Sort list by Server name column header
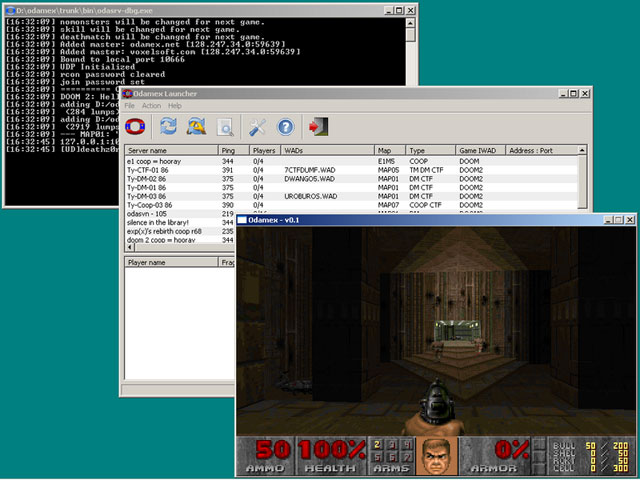Image resolution: width=640 pixels, height=480 pixels. pyautogui.click(x=170, y=150)
